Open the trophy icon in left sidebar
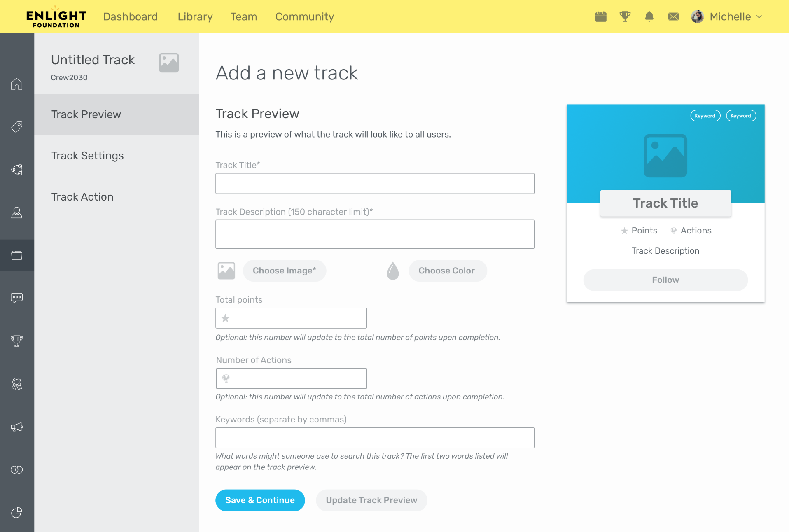This screenshot has height=532, width=789. click(x=17, y=341)
